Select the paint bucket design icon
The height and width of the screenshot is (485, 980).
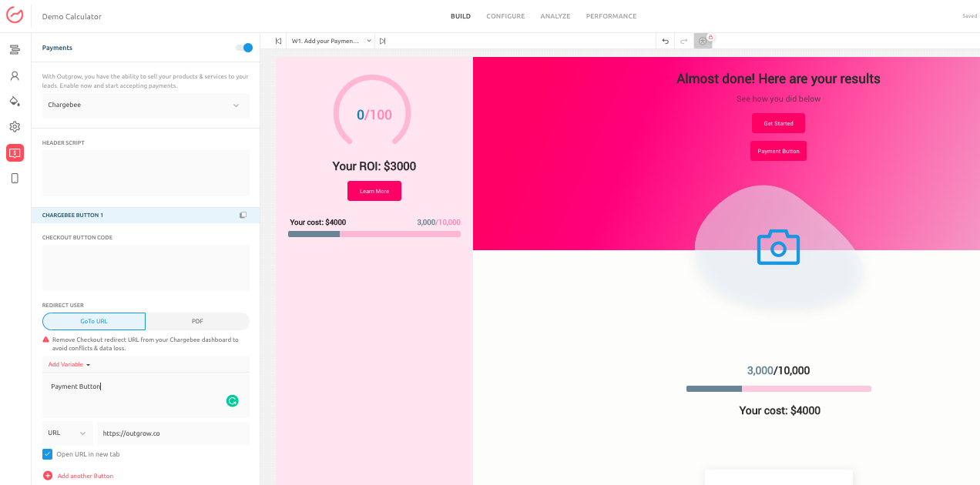[x=15, y=102]
